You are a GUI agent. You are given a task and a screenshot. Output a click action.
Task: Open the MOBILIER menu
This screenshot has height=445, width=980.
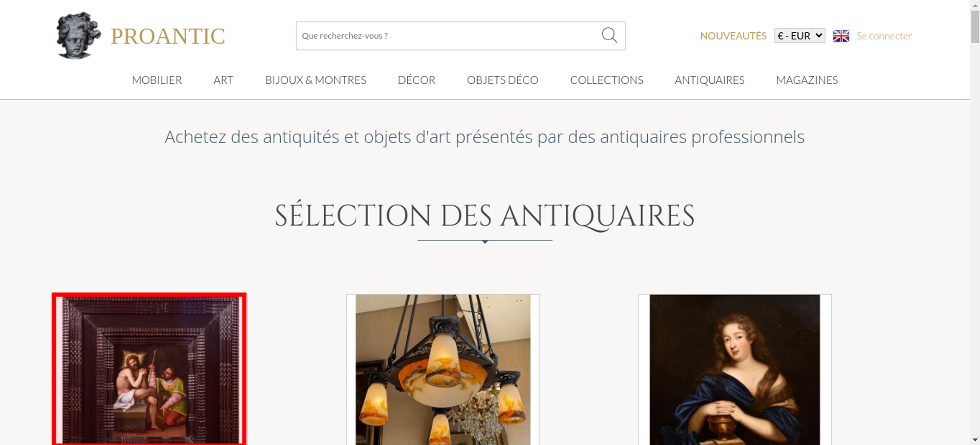(157, 80)
